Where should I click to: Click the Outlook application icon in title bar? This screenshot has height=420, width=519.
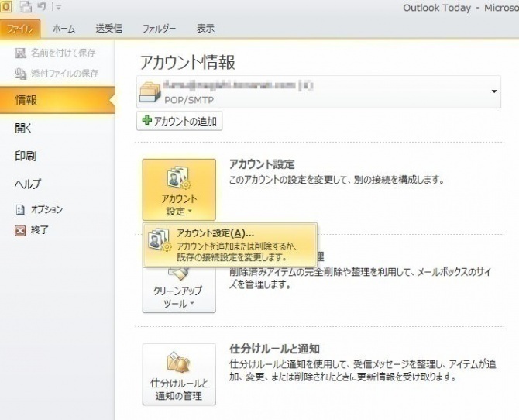[5, 7]
